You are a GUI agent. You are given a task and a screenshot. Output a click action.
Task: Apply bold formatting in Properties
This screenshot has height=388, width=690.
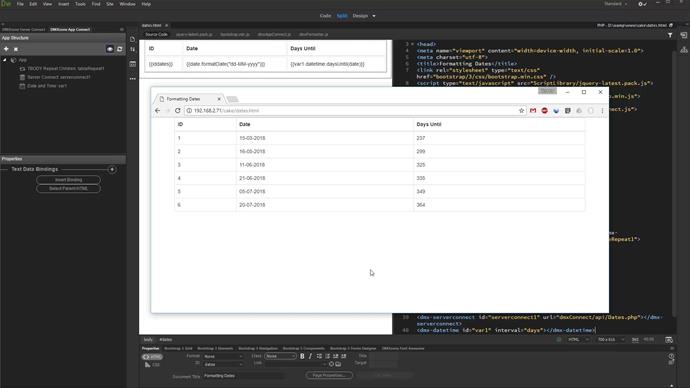302,356
